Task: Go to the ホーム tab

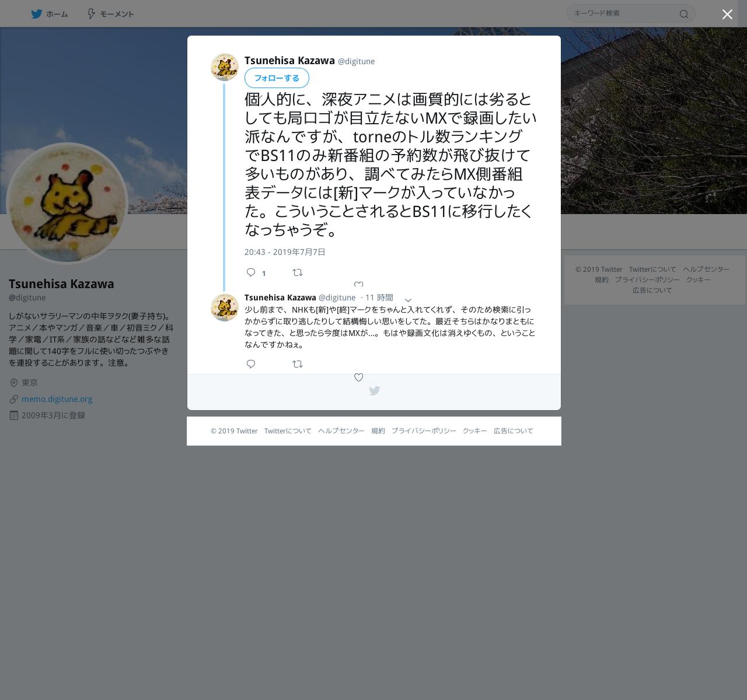Action: click(50, 14)
